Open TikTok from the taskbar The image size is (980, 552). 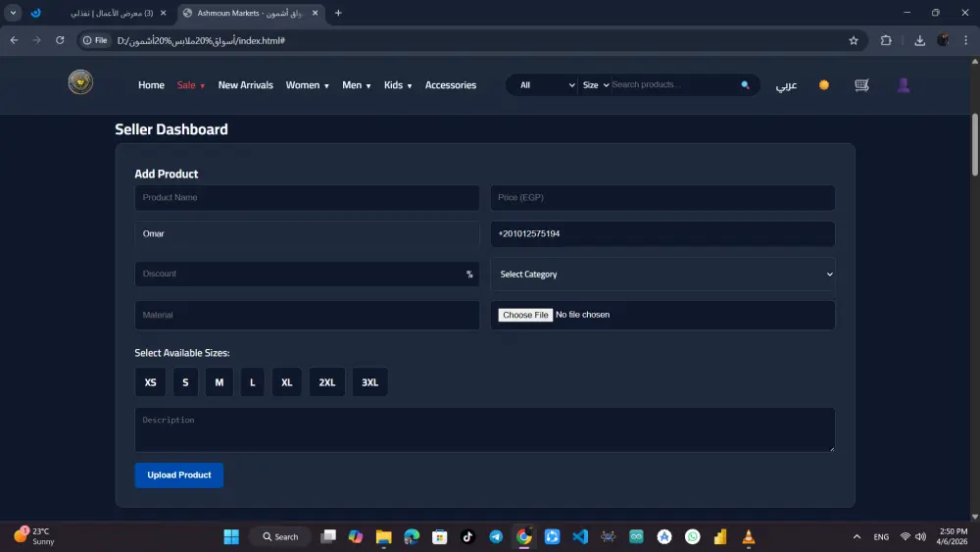(x=467, y=537)
